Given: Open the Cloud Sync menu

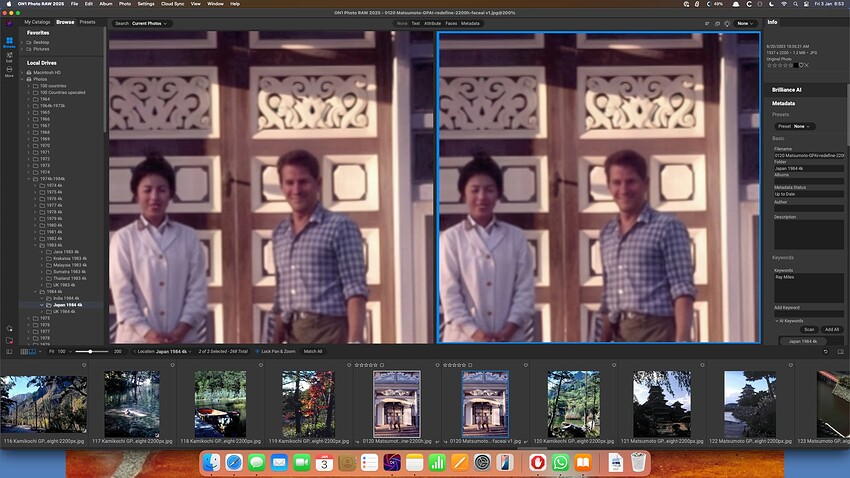Looking at the screenshot, I should pyautogui.click(x=172, y=4).
